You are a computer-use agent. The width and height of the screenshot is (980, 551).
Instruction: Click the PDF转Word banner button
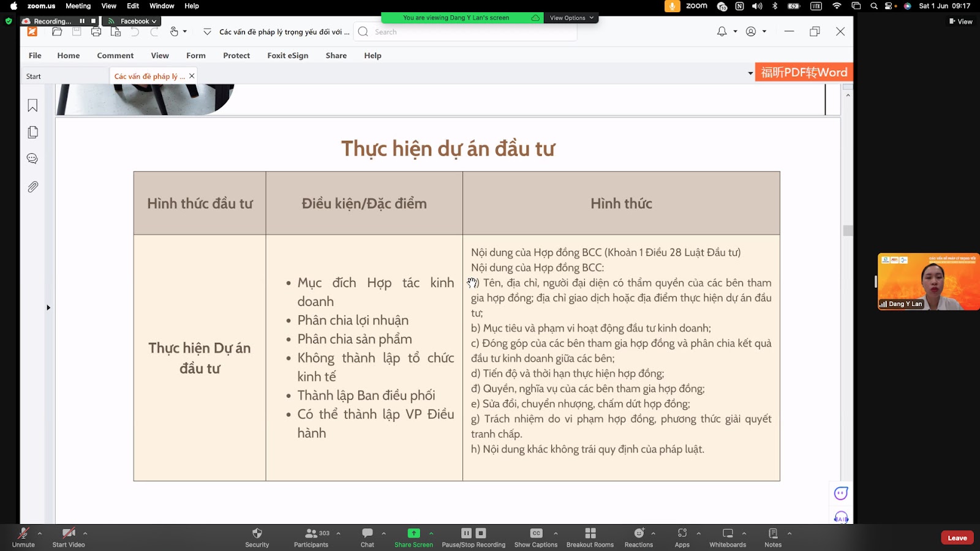(x=804, y=72)
